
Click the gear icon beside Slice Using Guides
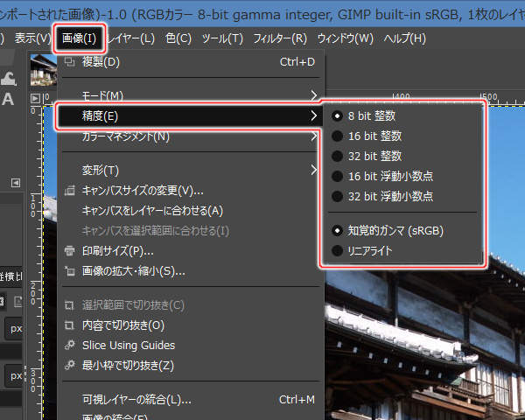click(x=69, y=345)
